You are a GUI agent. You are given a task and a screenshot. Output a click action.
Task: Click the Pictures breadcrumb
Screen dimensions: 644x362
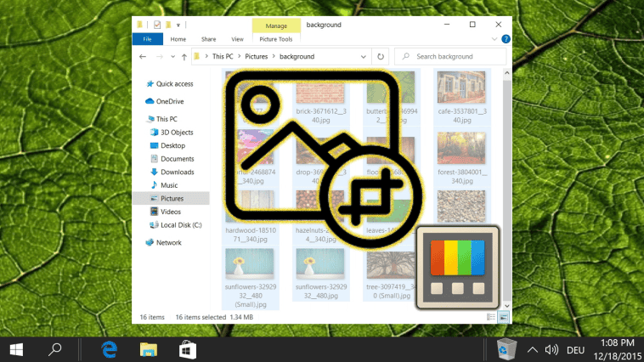point(257,57)
